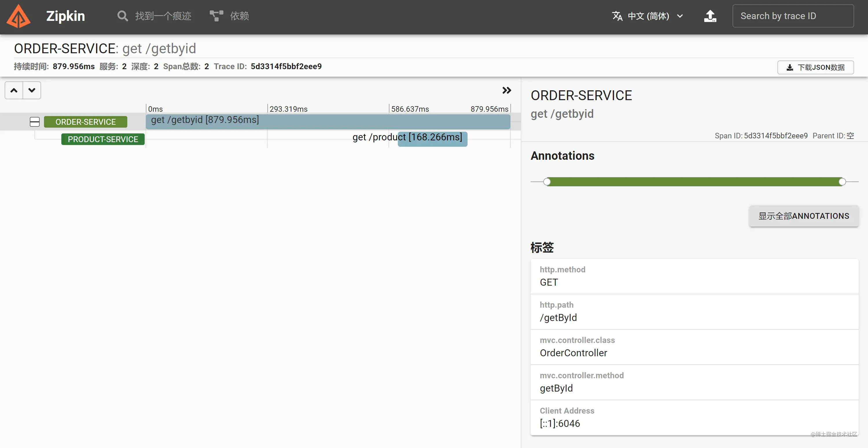Collapse detail panel with double-arrow icon
Viewport: 868px width, 448px height.
[x=506, y=90]
